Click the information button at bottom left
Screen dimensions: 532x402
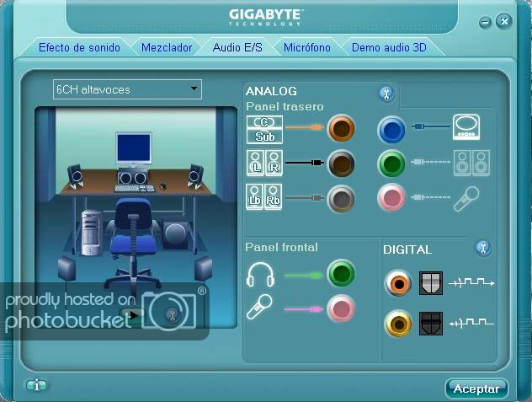click(36, 385)
